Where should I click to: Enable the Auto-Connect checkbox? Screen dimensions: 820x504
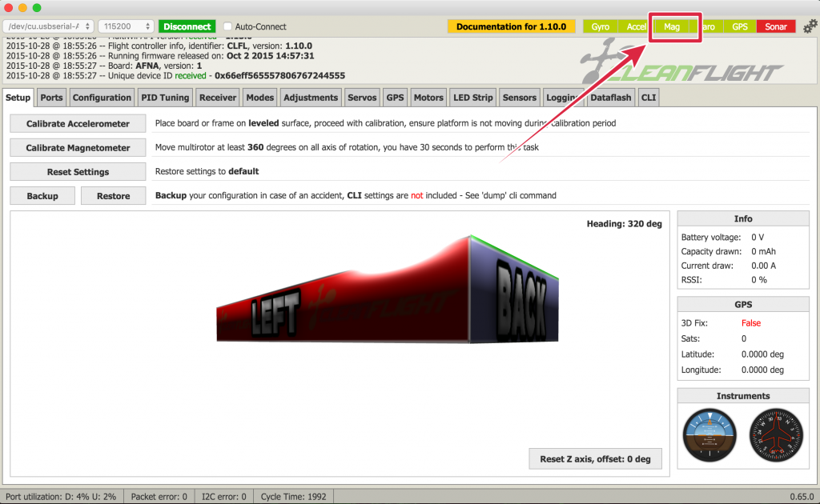coord(228,26)
